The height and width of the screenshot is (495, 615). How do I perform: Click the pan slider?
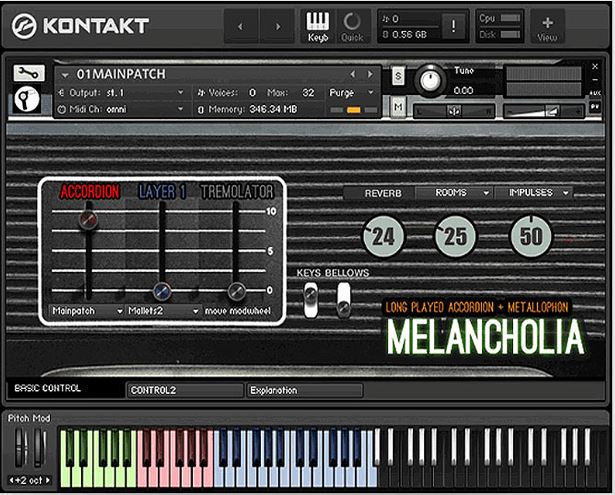454,111
